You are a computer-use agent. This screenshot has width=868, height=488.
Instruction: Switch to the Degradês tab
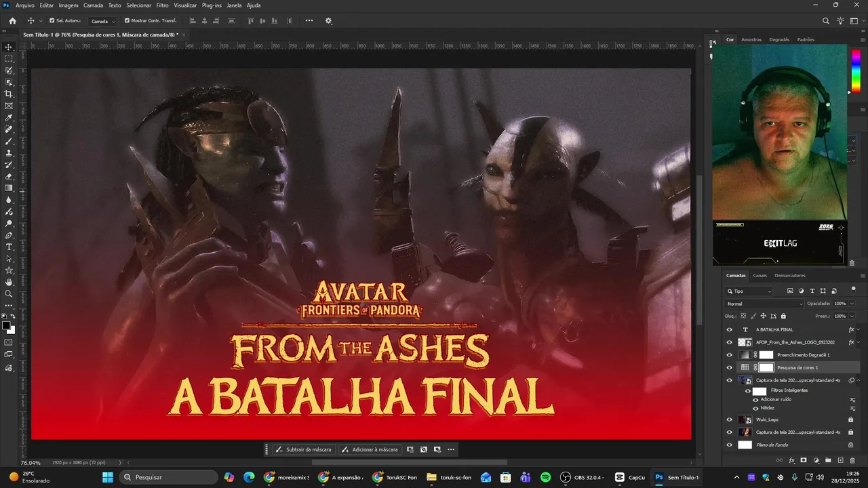click(x=779, y=39)
